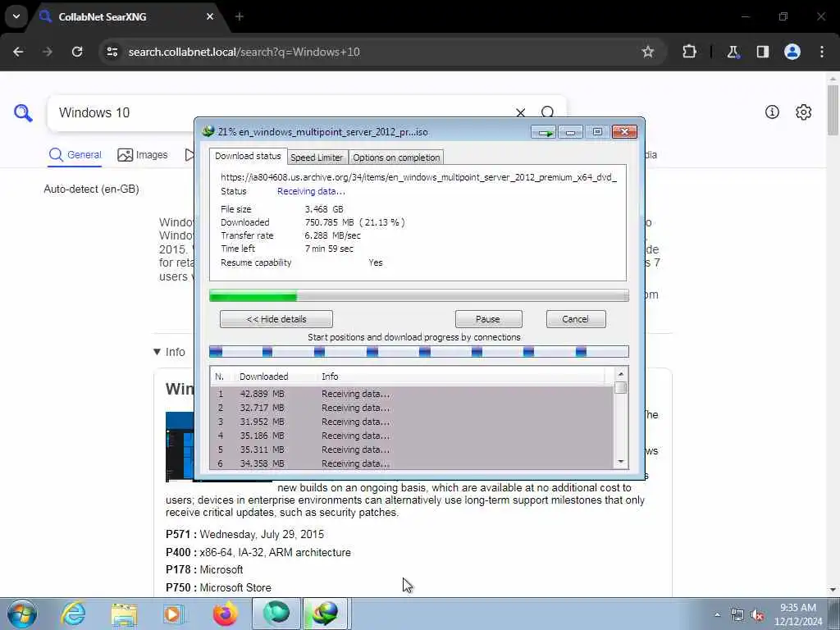Click the address bar URL
Screen dimensions: 840x630
(x=244, y=52)
